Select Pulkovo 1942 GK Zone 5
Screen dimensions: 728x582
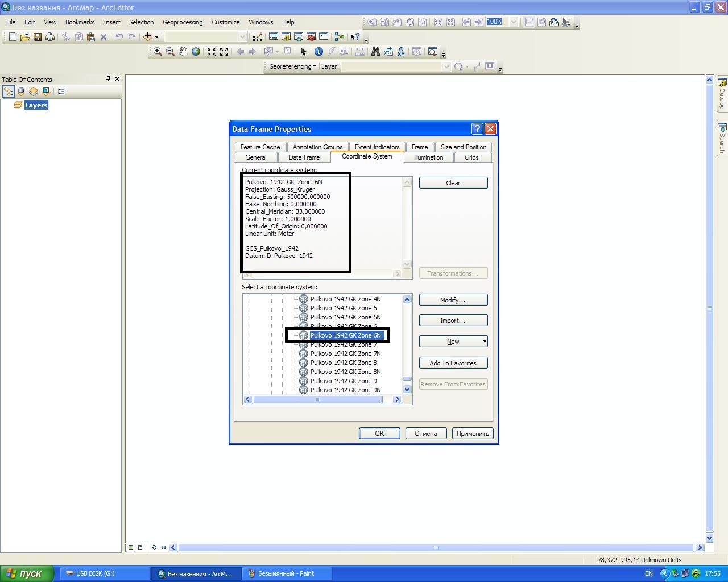coord(343,308)
